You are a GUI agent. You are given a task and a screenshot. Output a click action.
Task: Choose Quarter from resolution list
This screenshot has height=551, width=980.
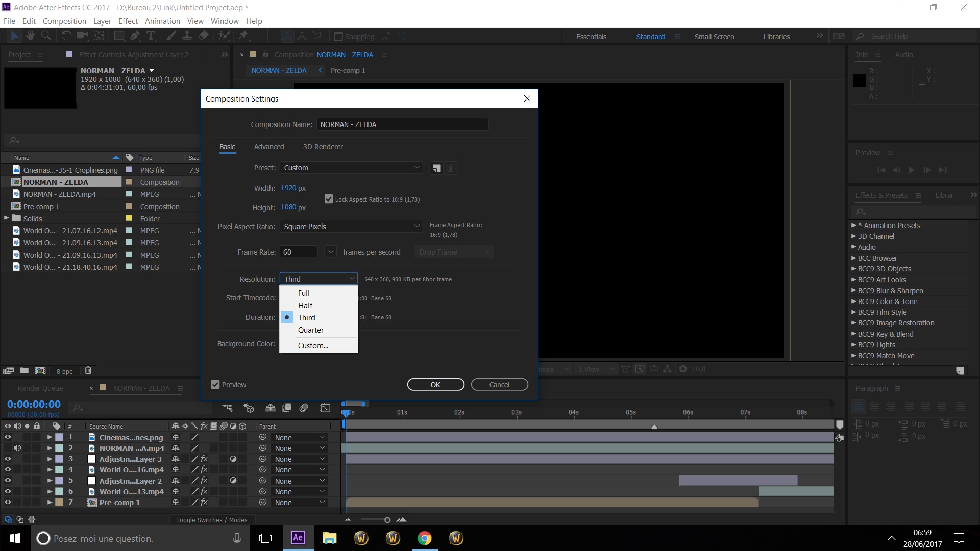point(318,330)
